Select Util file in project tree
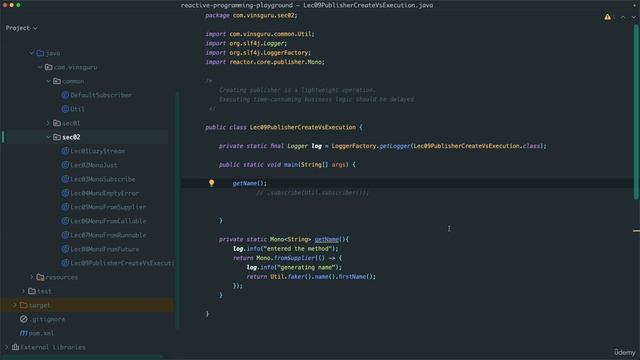Screen dimensions: 640x360 [77, 109]
